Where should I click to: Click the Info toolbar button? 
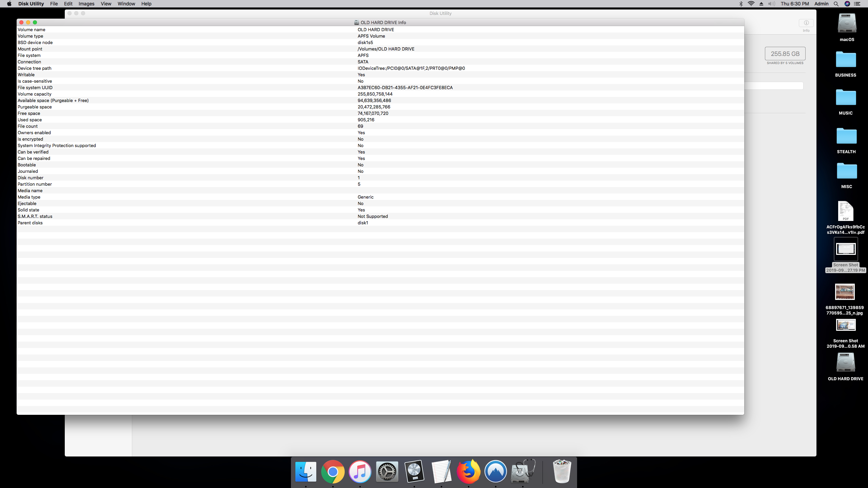pos(806,23)
